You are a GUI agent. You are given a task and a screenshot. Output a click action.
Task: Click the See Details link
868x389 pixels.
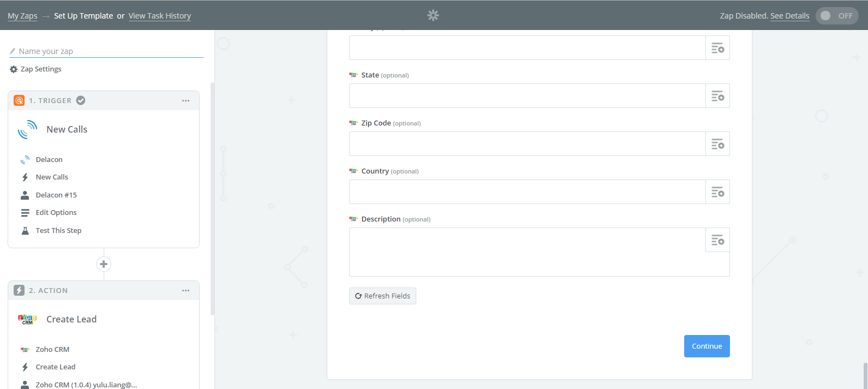[x=789, y=16]
